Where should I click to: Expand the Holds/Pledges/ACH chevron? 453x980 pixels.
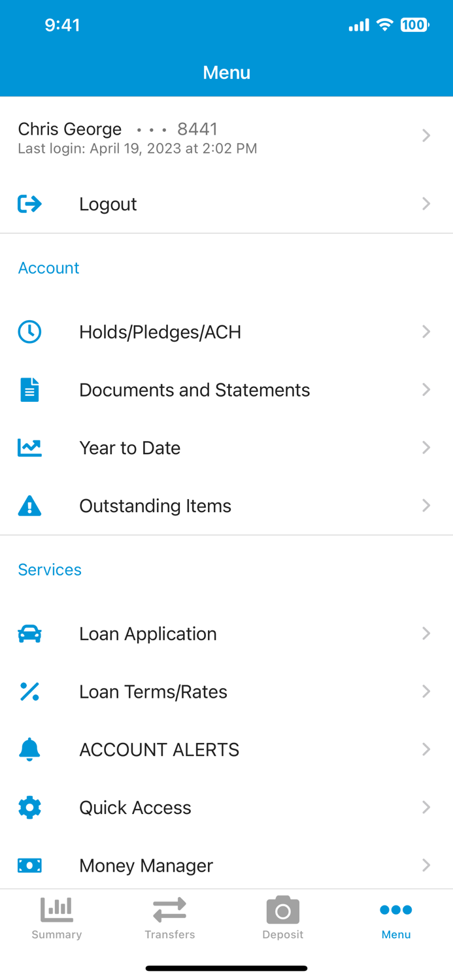coord(426,332)
